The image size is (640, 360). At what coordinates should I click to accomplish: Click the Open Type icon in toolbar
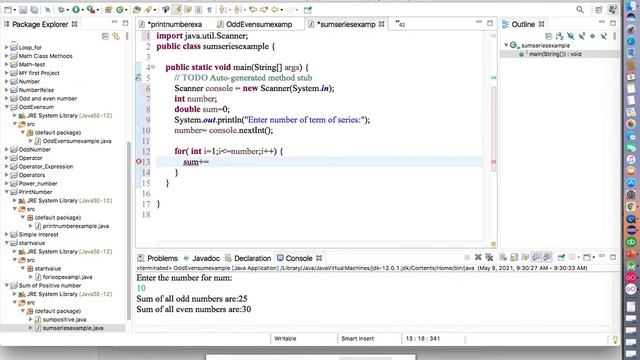tap(137, 9)
